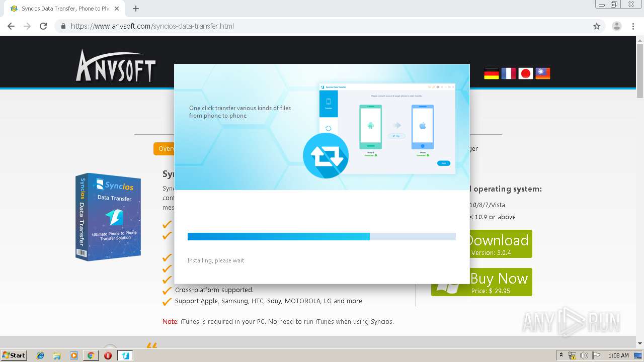
Task: Click 'One click transfer various kinds' text
Action: (x=240, y=112)
